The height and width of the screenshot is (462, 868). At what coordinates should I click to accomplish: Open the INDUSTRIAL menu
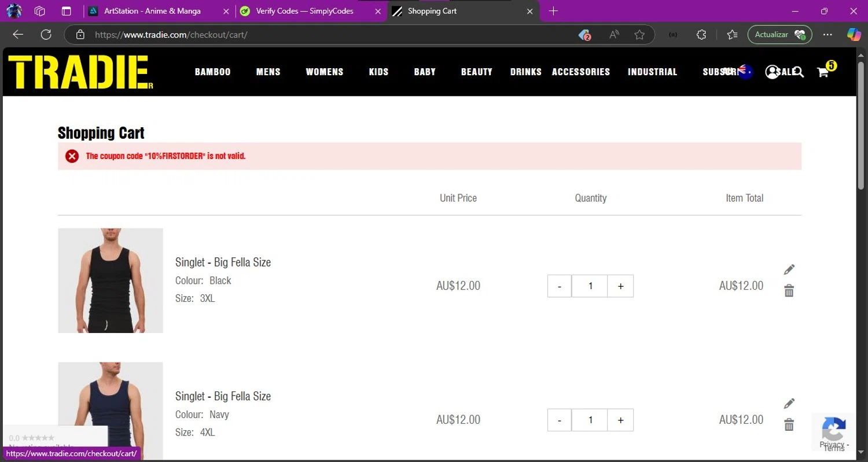click(x=653, y=72)
